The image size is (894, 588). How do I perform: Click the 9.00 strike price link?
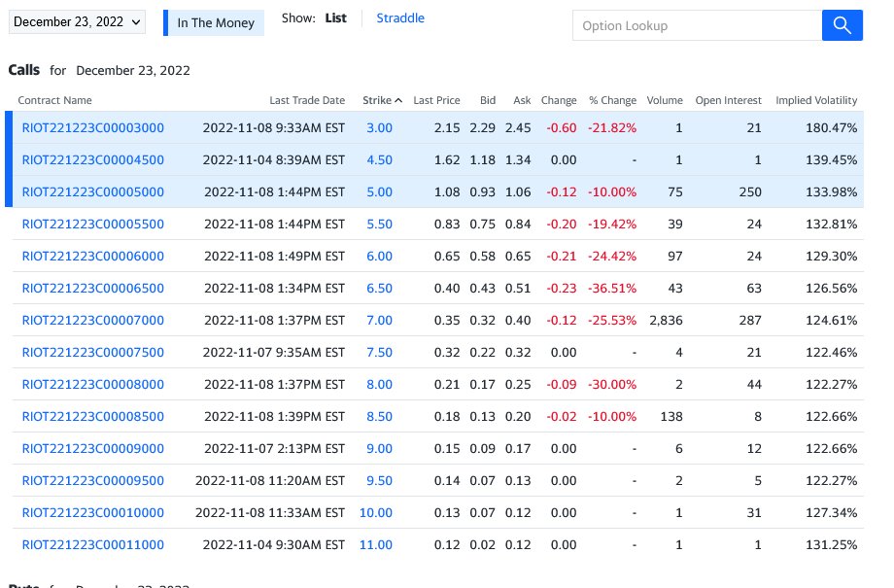[379, 448]
